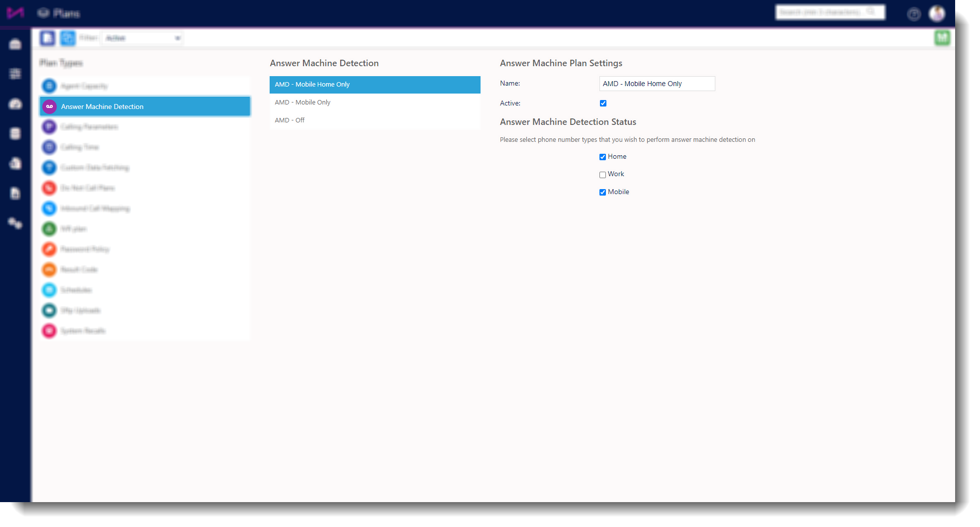Click the table grid icon in left sidebar
980x527 pixels.
point(15,74)
